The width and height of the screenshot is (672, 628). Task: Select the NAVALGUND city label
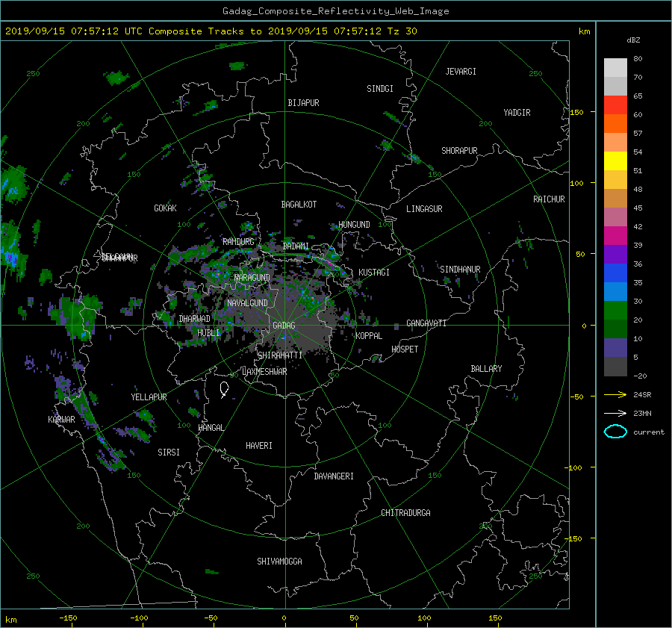tap(247, 303)
